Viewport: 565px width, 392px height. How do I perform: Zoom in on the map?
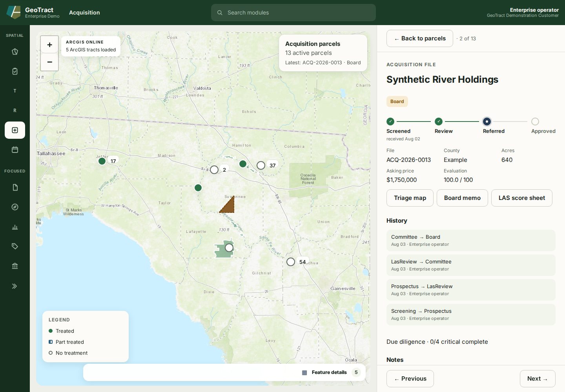click(x=49, y=45)
